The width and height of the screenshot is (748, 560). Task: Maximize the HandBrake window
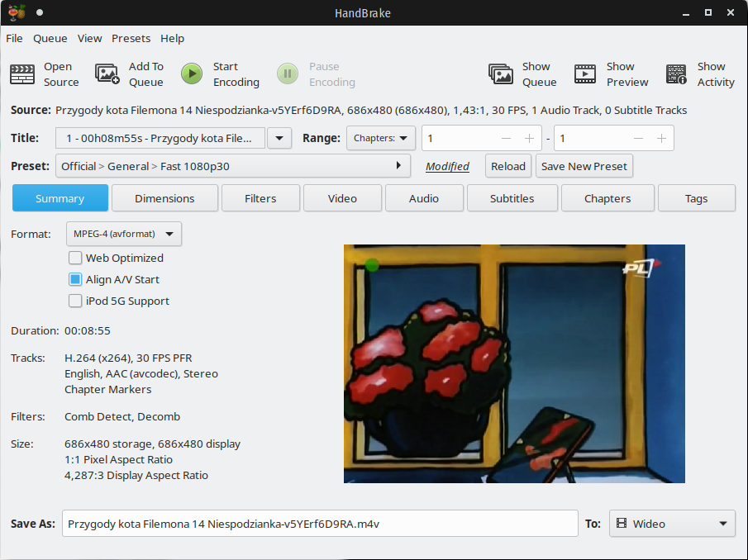tap(708, 12)
